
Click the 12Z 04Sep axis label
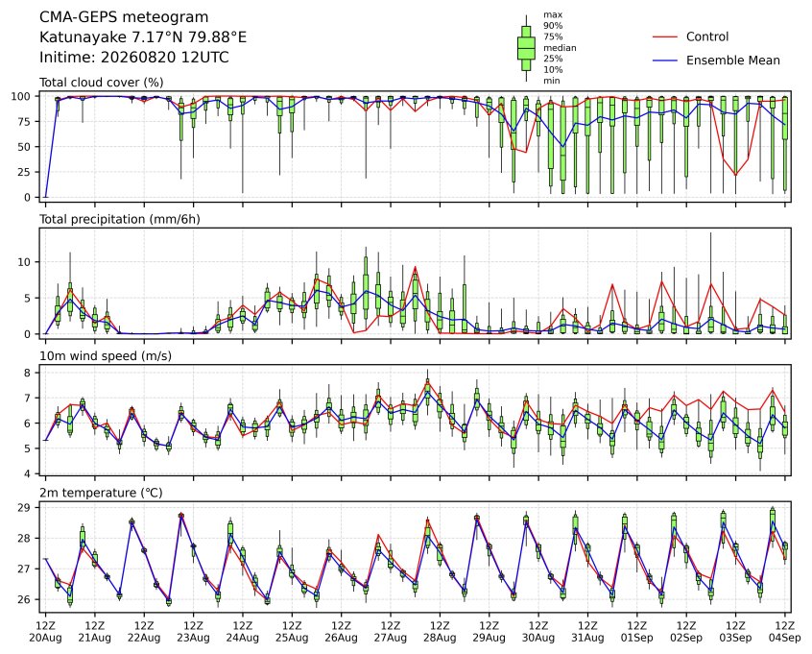tap(784, 632)
